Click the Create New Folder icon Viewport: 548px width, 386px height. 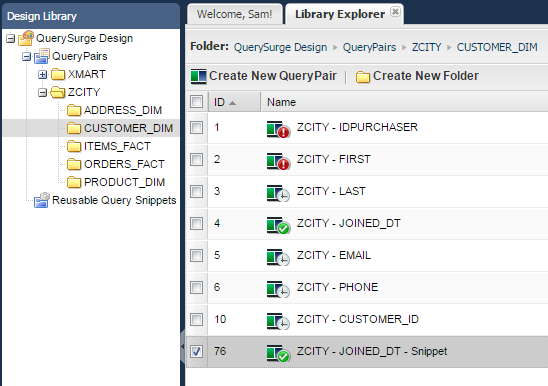point(363,77)
